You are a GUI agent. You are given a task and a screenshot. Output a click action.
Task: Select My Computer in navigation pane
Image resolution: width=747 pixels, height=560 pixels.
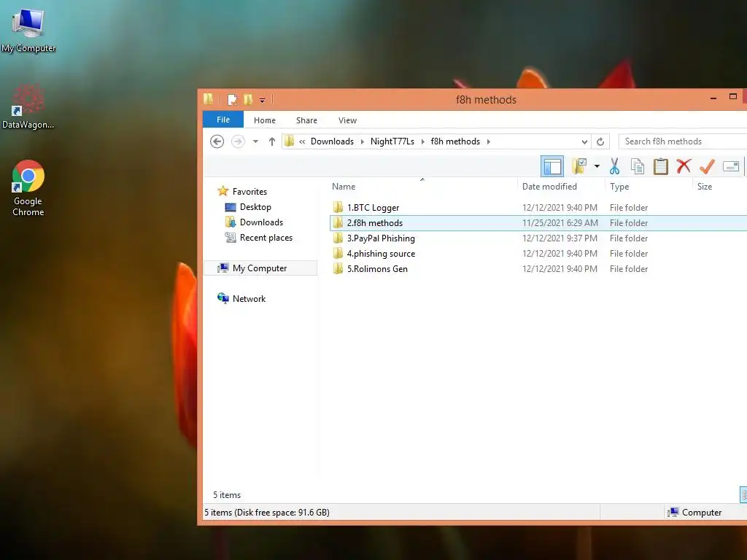click(x=260, y=268)
